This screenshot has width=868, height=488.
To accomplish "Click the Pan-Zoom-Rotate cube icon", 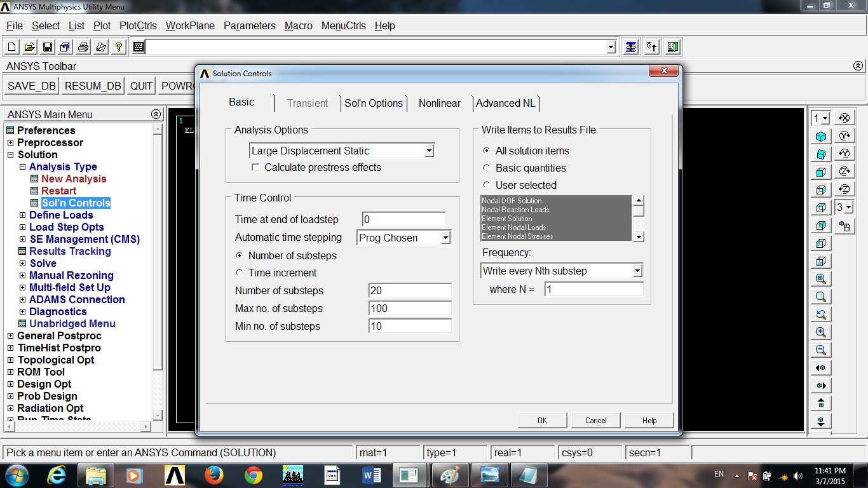I will pos(65,47).
